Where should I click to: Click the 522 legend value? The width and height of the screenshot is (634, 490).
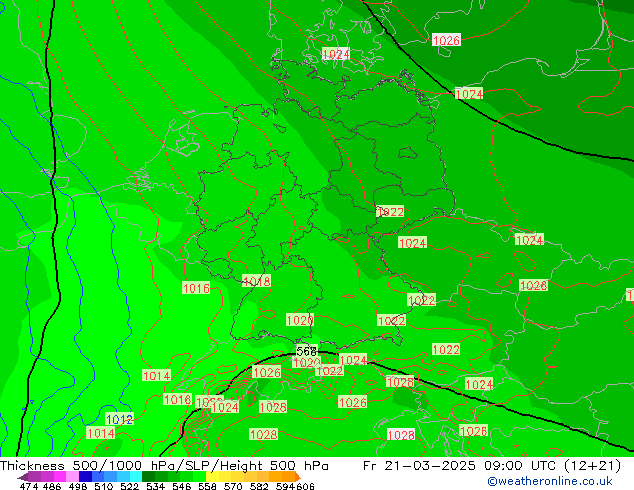129,486
